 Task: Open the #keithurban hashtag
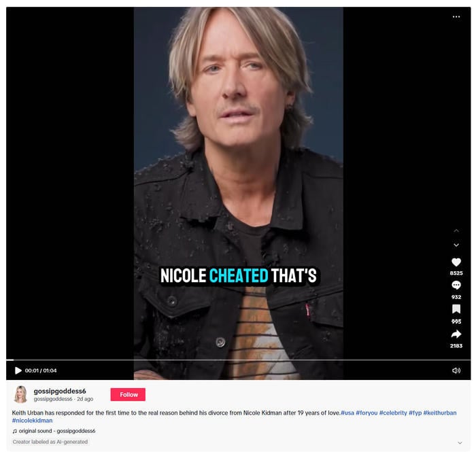click(x=439, y=413)
